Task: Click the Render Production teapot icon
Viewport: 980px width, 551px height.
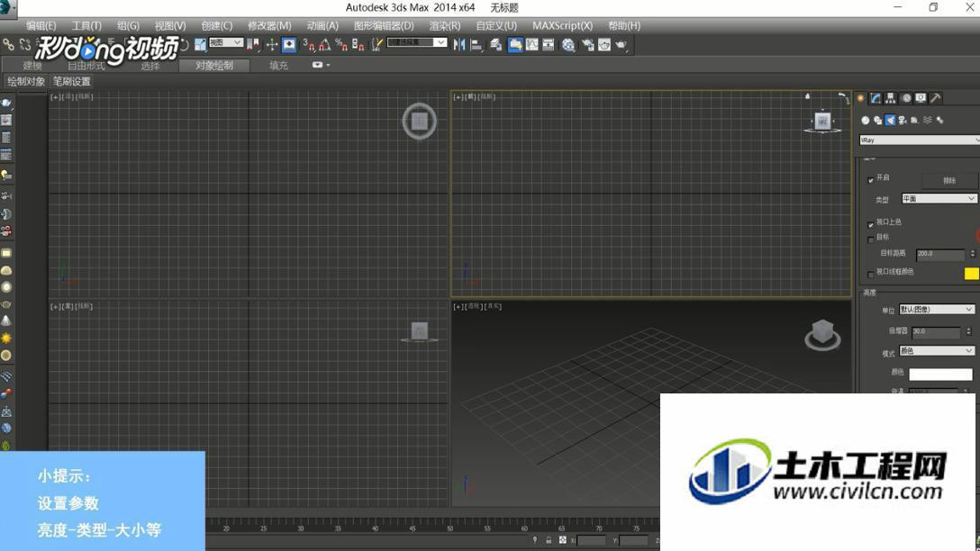Action: point(621,44)
